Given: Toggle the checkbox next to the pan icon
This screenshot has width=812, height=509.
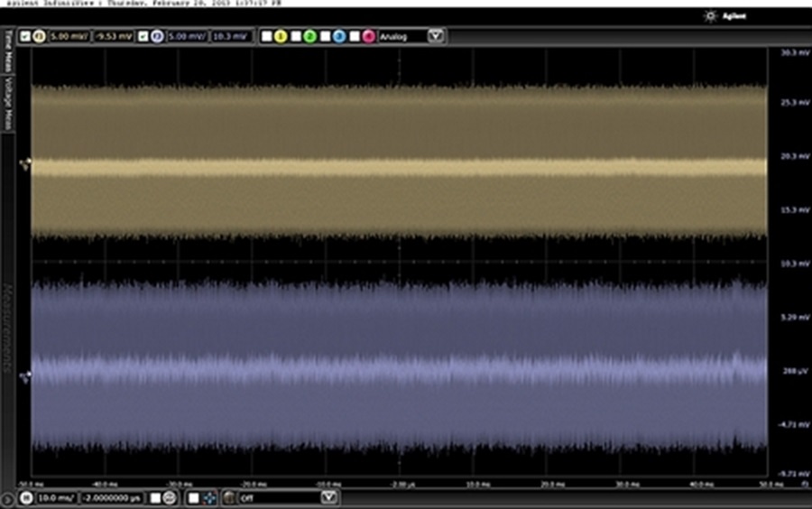Looking at the screenshot, I should [x=193, y=498].
